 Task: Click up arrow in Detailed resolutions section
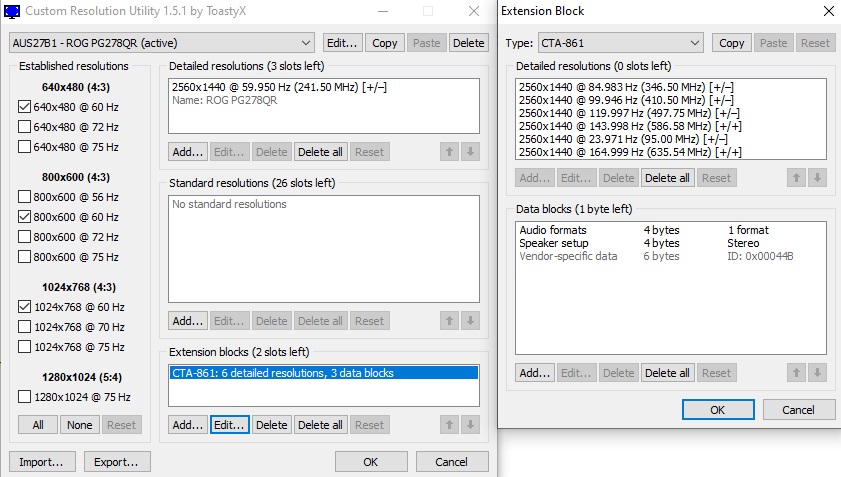click(448, 152)
